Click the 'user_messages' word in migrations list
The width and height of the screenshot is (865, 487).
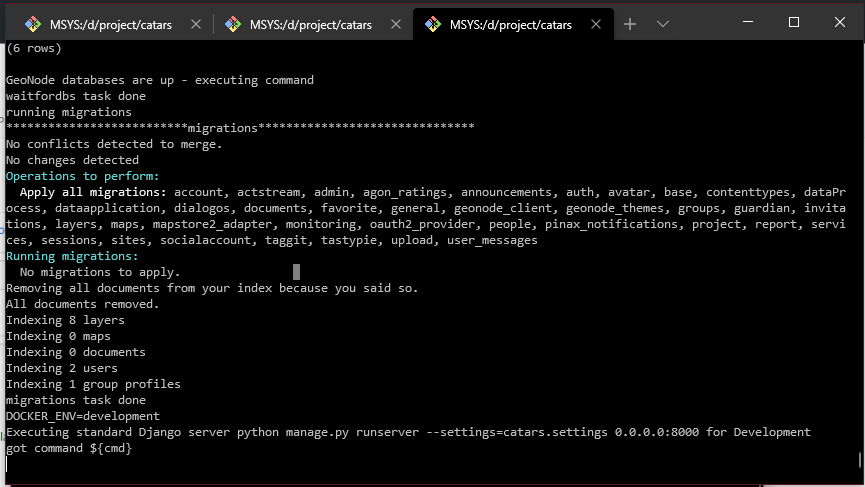[x=492, y=240]
